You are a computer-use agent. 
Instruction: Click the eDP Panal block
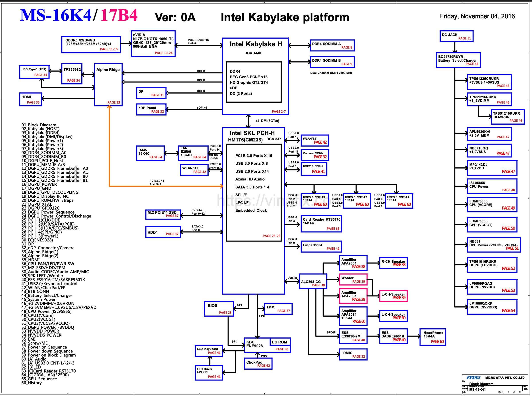(x=151, y=110)
